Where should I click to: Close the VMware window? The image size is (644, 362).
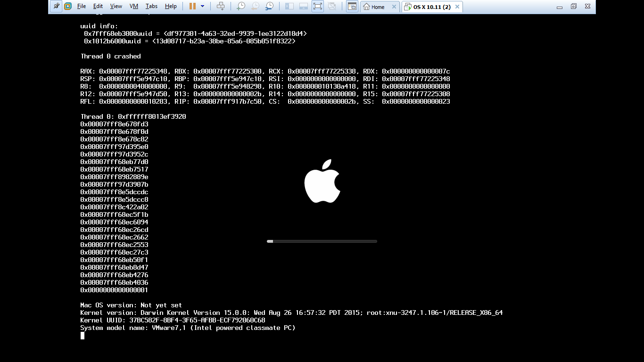[587, 7]
